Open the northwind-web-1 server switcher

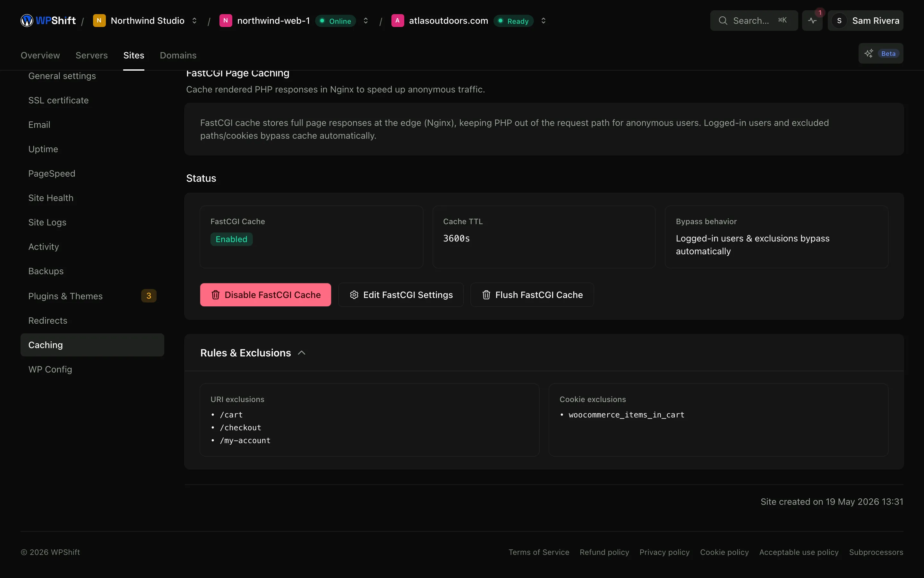pos(366,21)
